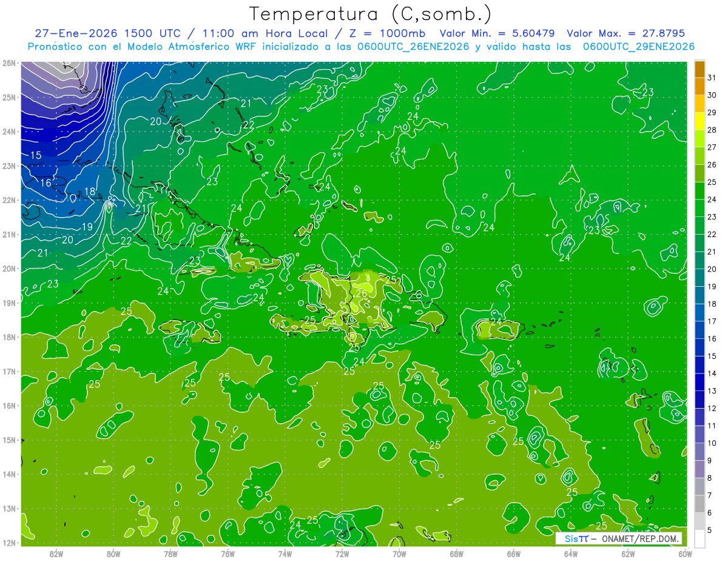Click longitude axis label 80W
Screen dimensions: 728x562
point(113,553)
